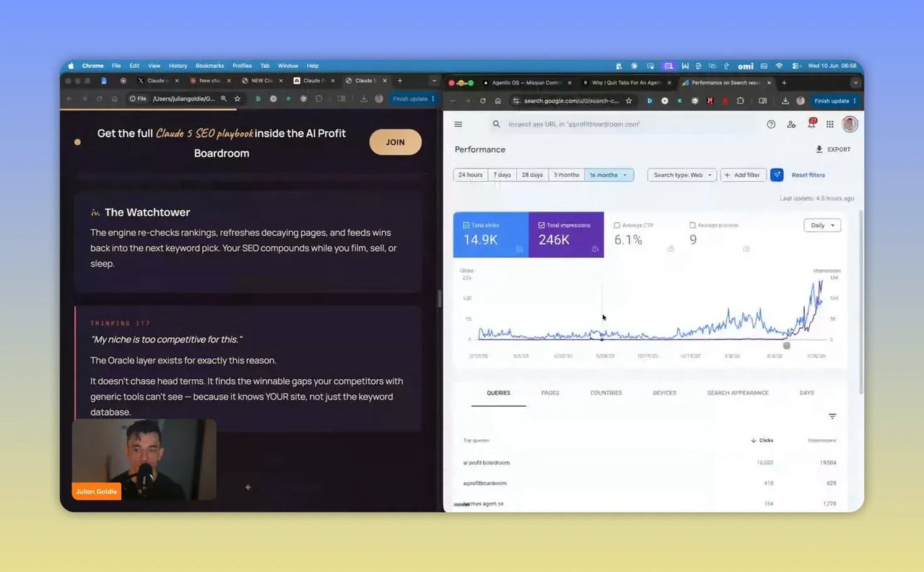Click the EXPORT button
Viewport: 924px width, 572px height.
pyautogui.click(x=833, y=149)
